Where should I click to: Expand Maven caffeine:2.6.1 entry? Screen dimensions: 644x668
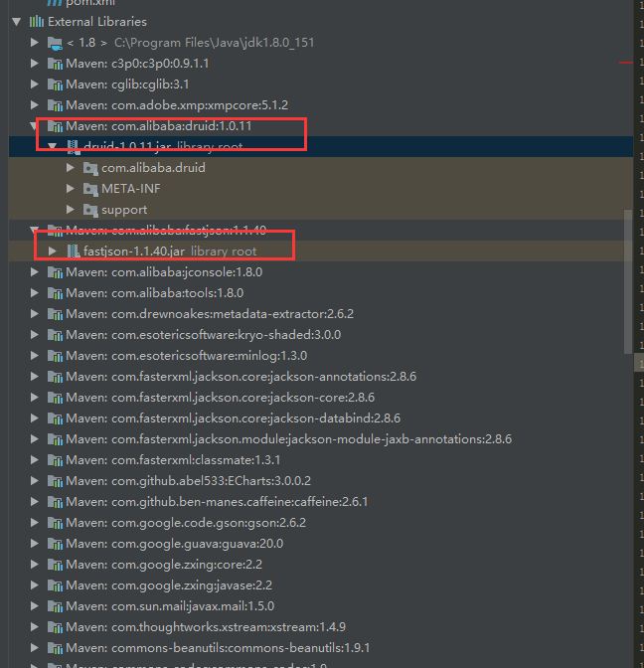35,502
